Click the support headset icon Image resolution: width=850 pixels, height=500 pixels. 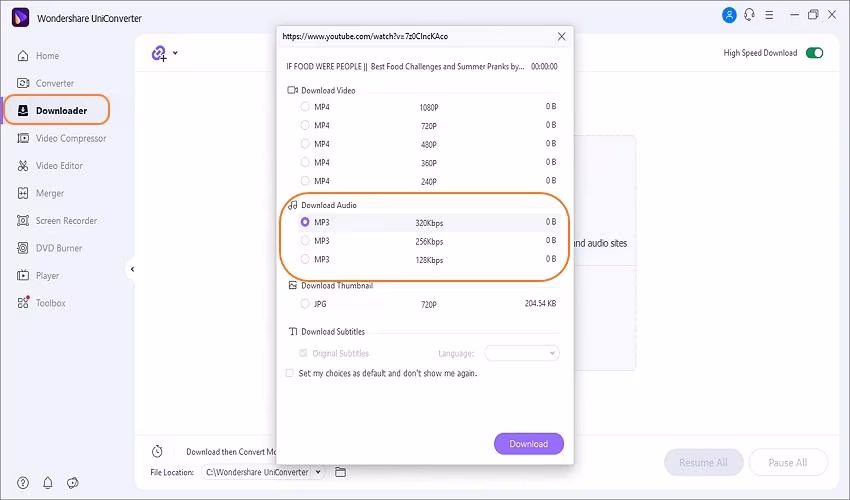(x=749, y=15)
